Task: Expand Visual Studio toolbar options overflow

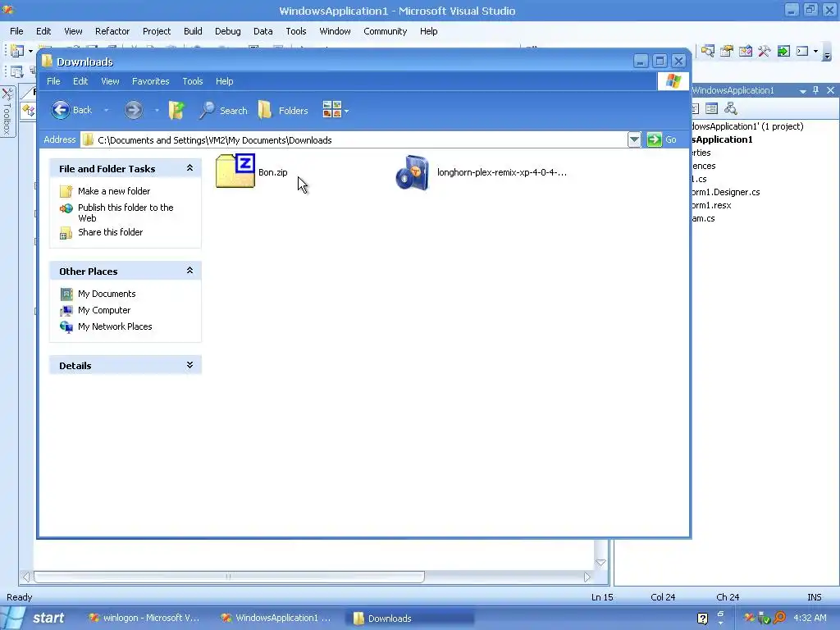Action: pos(827,53)
